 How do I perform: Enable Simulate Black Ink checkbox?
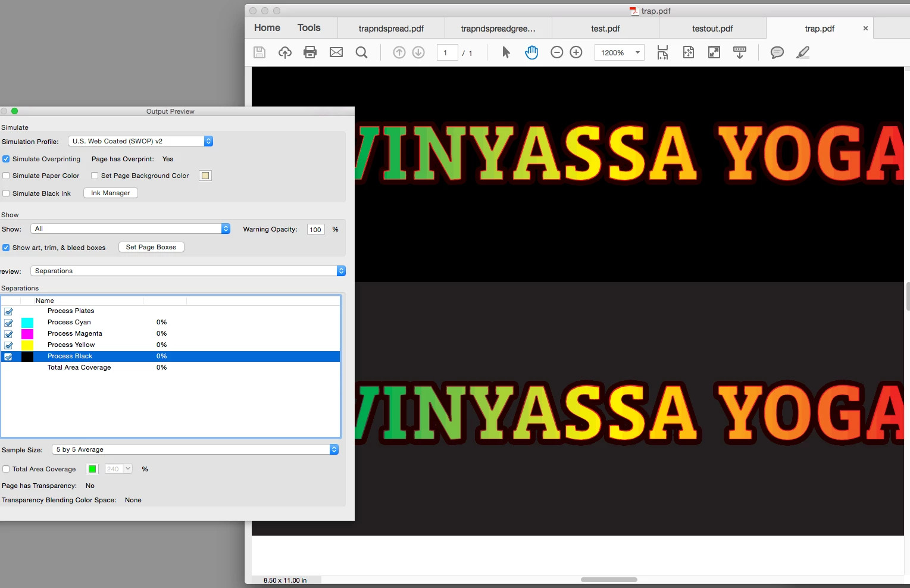tap(6, 193)
